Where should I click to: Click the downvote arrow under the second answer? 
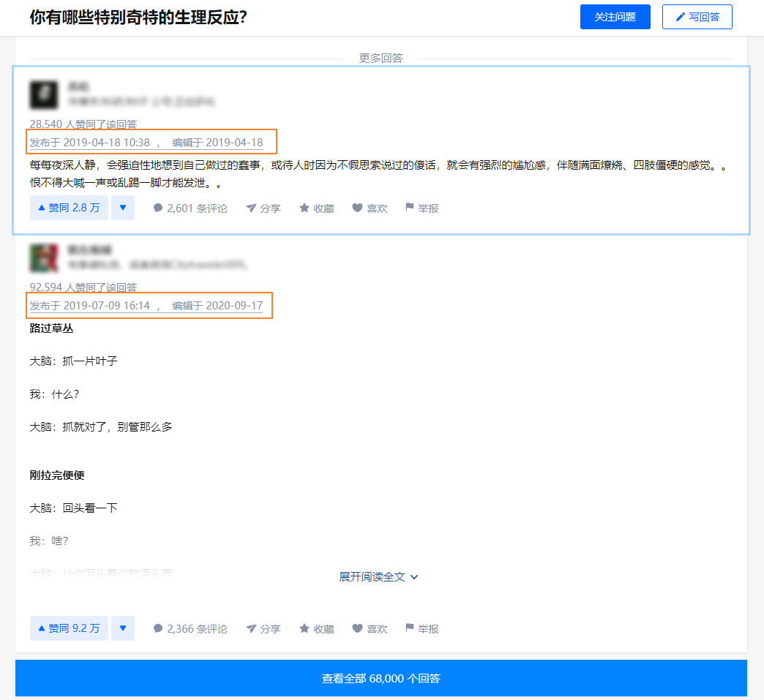(122, 628)
